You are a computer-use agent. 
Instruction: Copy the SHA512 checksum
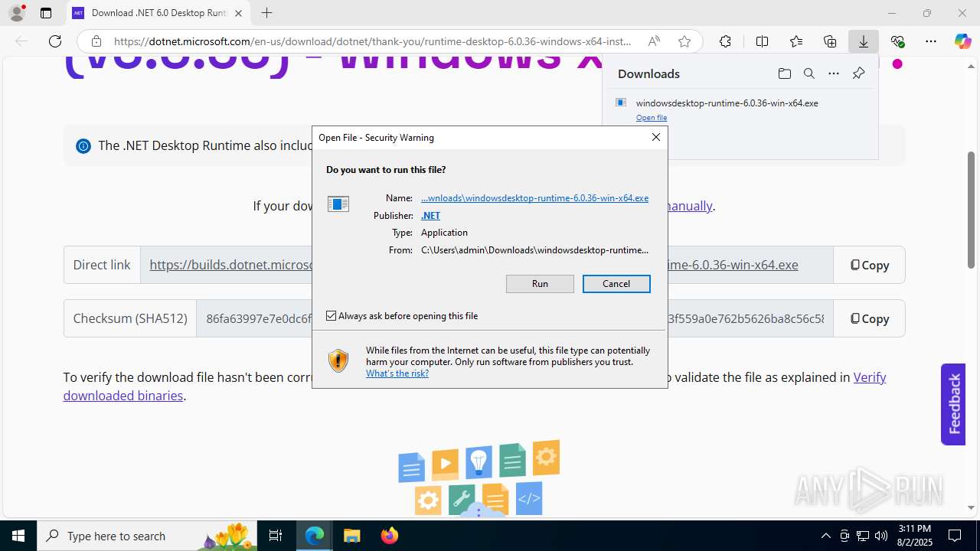869,318
